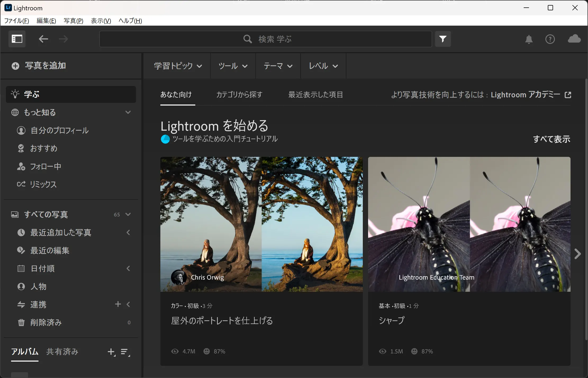588x378 pixels.
Task: Collapse the もっと知る section chevron
Action: 128,112
